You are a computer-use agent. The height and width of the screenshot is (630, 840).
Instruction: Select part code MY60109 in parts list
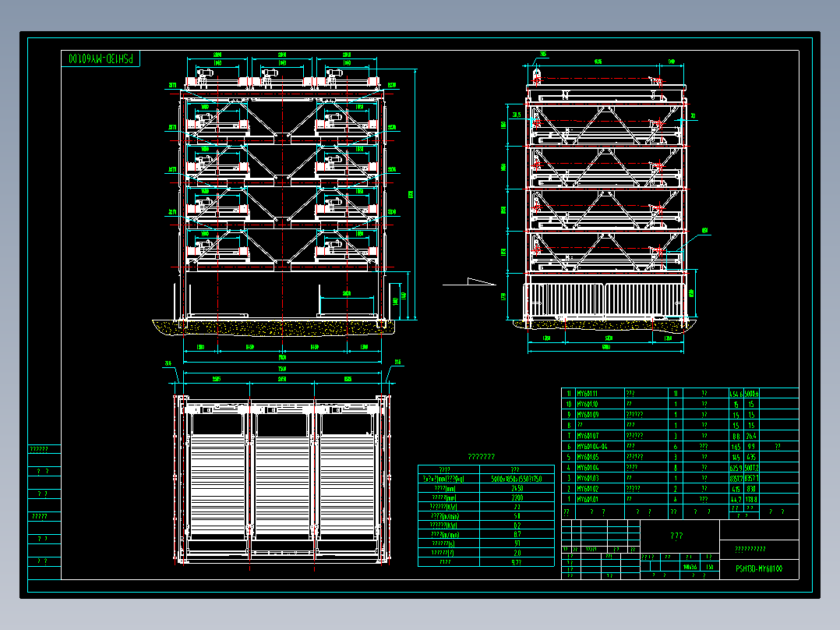588,415
